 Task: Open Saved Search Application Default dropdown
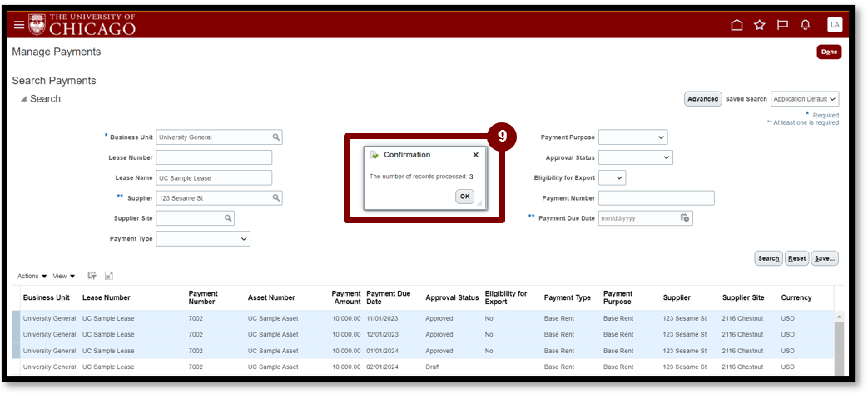[x=805, y=98]
